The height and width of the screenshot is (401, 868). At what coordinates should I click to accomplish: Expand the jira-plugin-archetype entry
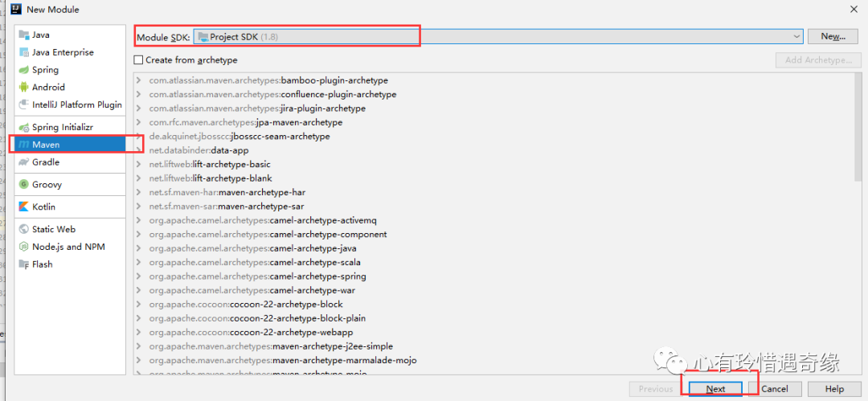pyautogui.click(x=139, y=108)
